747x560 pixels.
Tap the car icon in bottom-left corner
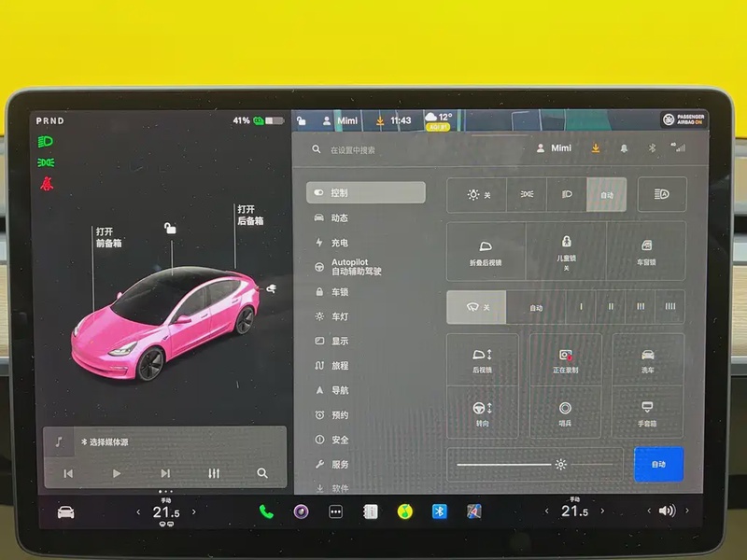(65, 511)
